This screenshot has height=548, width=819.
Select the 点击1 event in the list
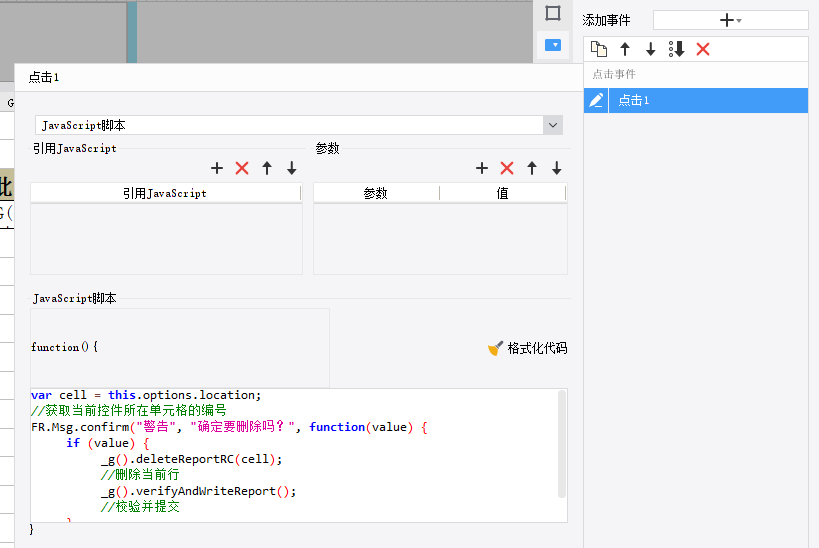coord(708,100)
